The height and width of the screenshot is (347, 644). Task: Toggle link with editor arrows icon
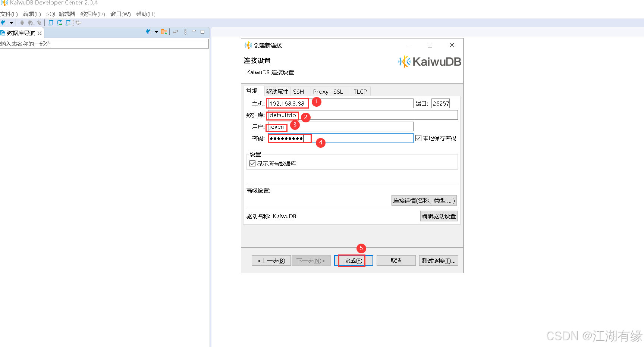176,32
